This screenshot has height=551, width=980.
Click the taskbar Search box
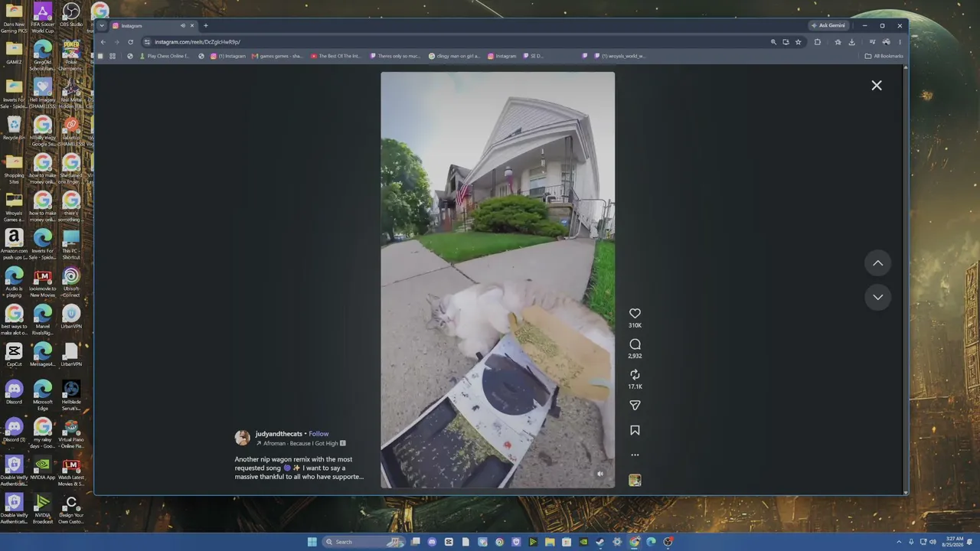(x=364, y=542)
